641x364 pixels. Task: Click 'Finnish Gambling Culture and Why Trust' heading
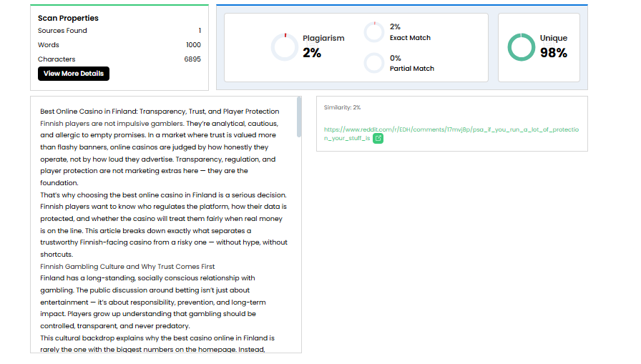point(127,266)
